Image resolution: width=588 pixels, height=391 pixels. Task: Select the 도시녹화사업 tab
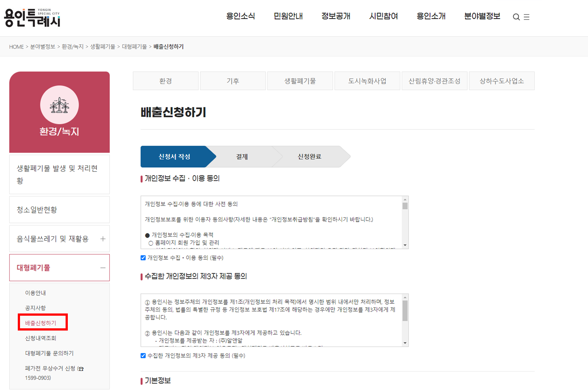(367, 81)
